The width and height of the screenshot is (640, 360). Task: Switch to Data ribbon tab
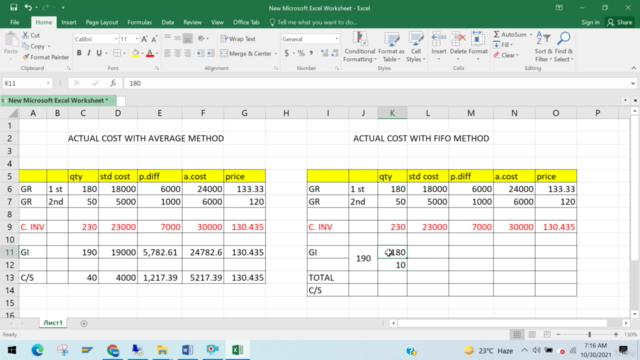click(x=167, y=22)
